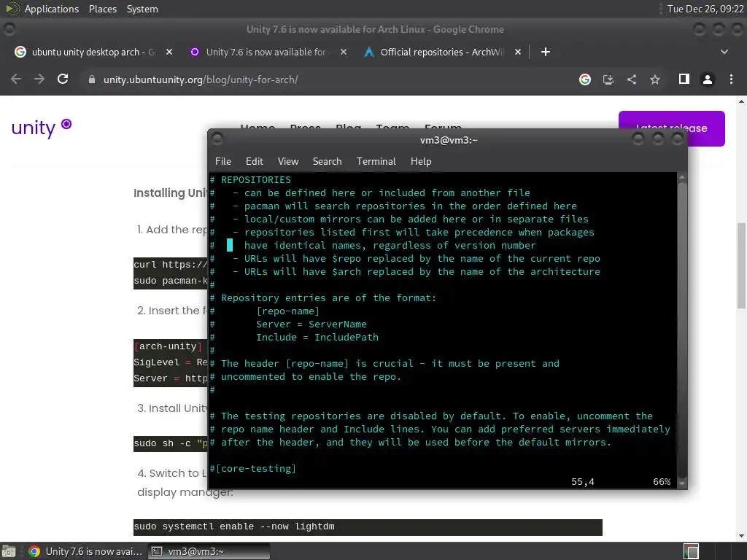The height and width of the screenshot is (560, 747).
Task: Click 'Include = IncludePath' text in terminal
Action: 317,337
